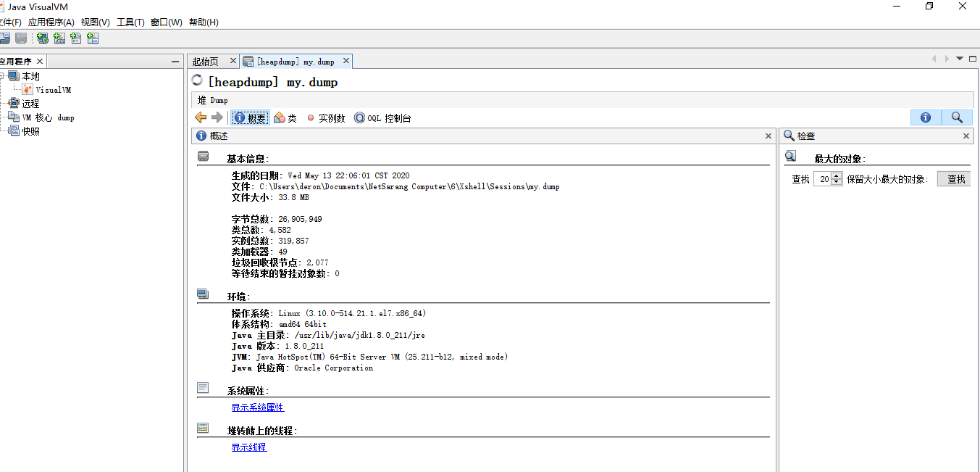Increment the 查找 object count spinner
The width and height of the screenshot is (980, 472).
coord(836,175)
